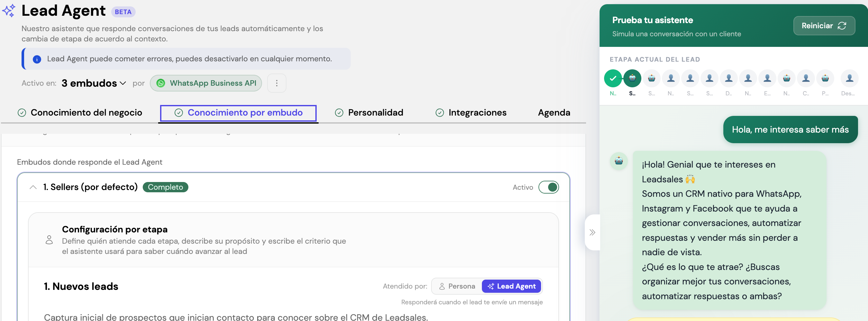The image size is (868, 321).
Task: Open the Integraciones tab
Action: point(471,113)
